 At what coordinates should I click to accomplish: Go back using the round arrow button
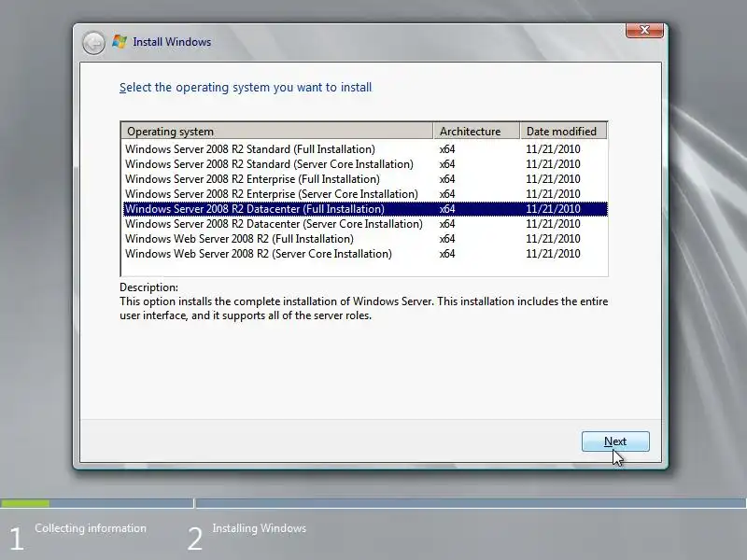93,43
